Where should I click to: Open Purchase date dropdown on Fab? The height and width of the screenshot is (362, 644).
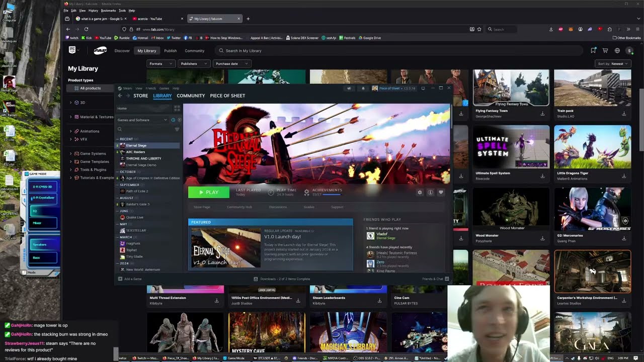231,64
